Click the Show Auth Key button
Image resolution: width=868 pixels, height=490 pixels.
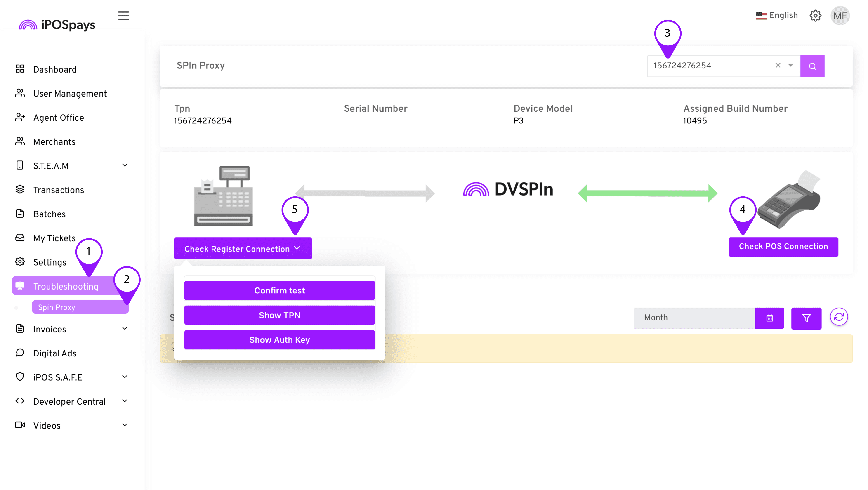[x=280, y=340]
